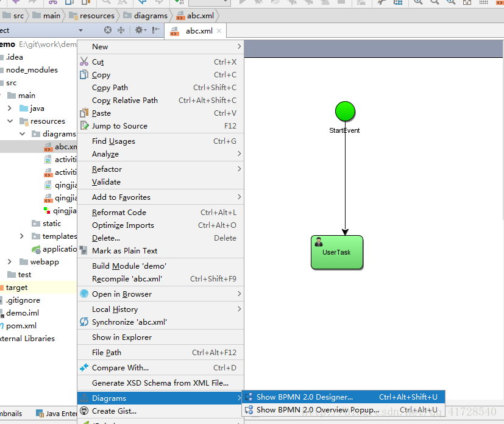
Task: Collapse the resources folder
Action: coord(10,121)
